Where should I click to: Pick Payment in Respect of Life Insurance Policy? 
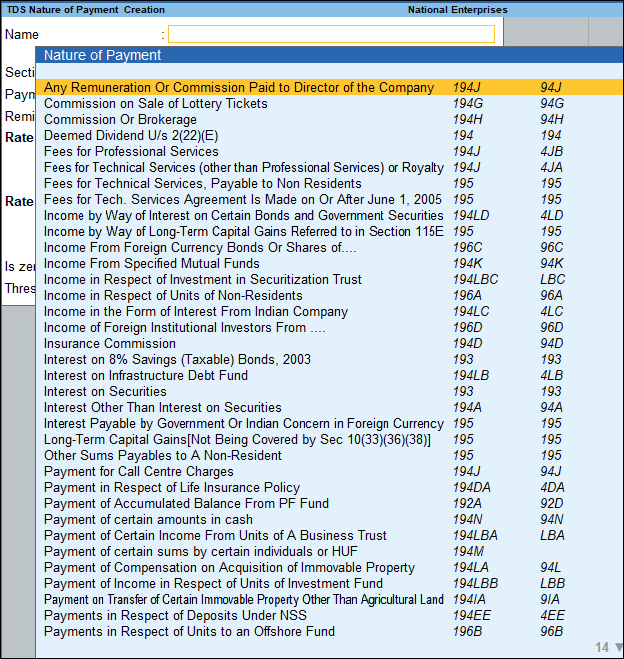[x=329, y=487]
